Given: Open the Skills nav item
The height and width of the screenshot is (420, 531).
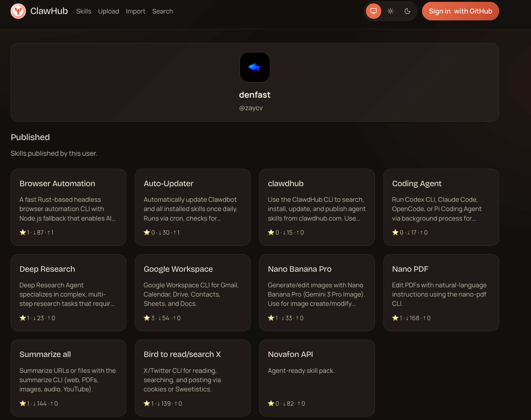Looking at the screenshot, I should (84, 11).
